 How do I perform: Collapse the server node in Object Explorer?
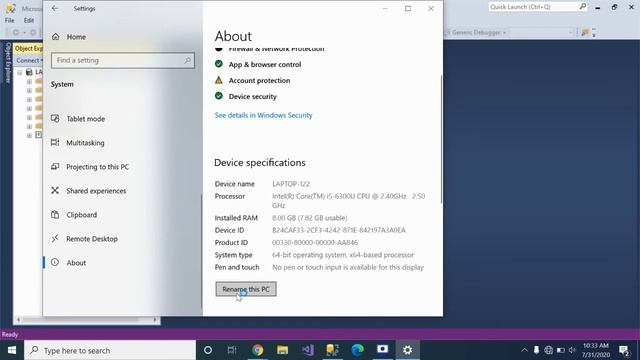(x=20, y=72)
